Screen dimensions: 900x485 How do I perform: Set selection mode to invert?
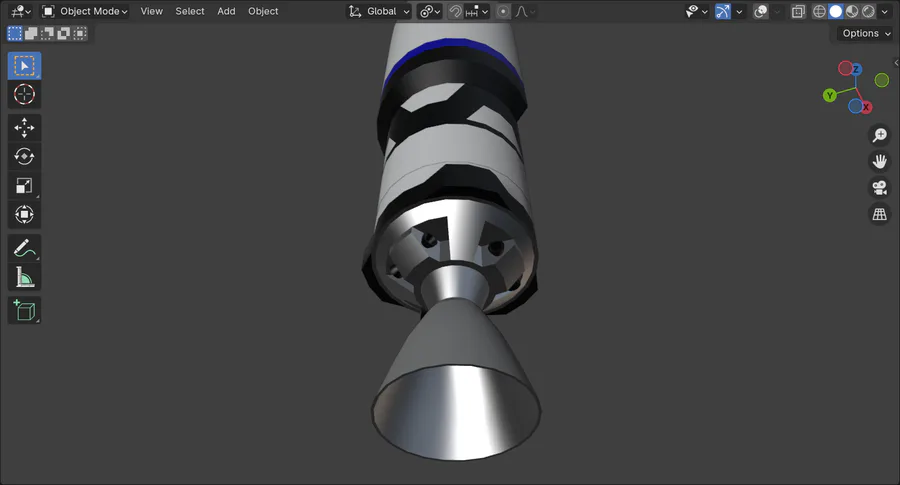pos(63,33)
